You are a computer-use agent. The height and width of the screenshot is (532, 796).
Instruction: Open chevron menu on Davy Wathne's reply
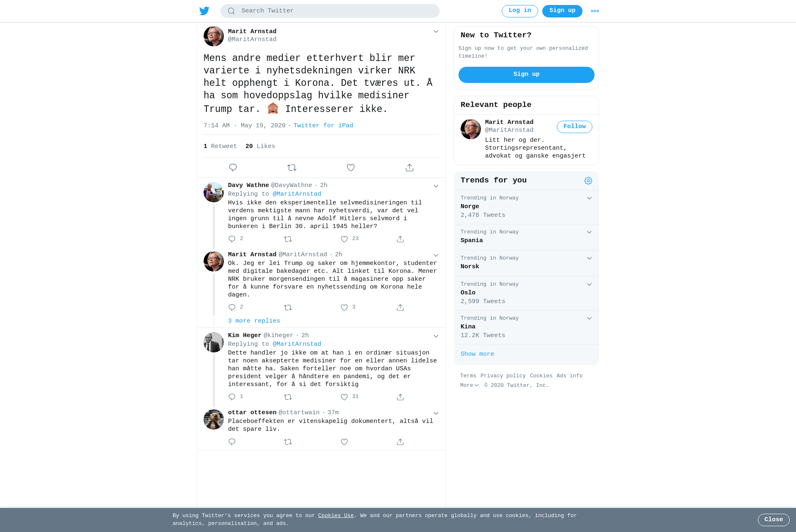(436, 186)
